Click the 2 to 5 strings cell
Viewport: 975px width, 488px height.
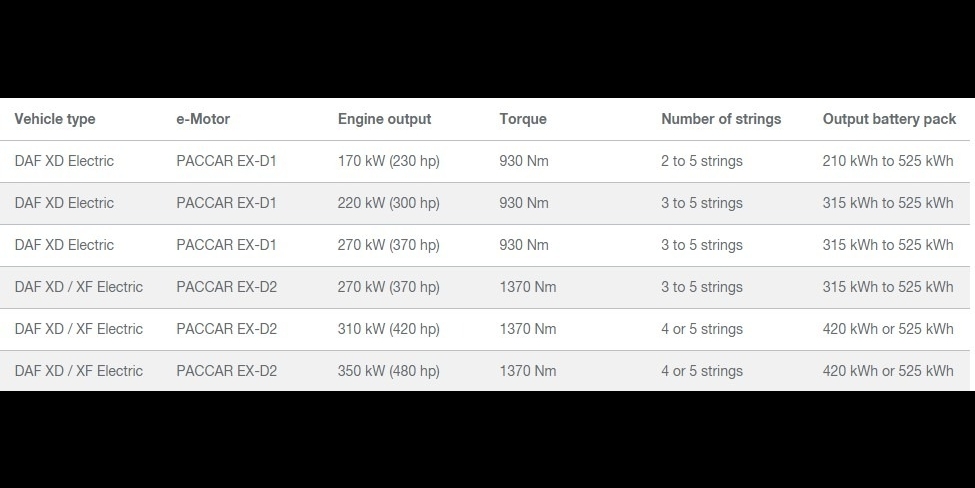[x=701, y=161]
